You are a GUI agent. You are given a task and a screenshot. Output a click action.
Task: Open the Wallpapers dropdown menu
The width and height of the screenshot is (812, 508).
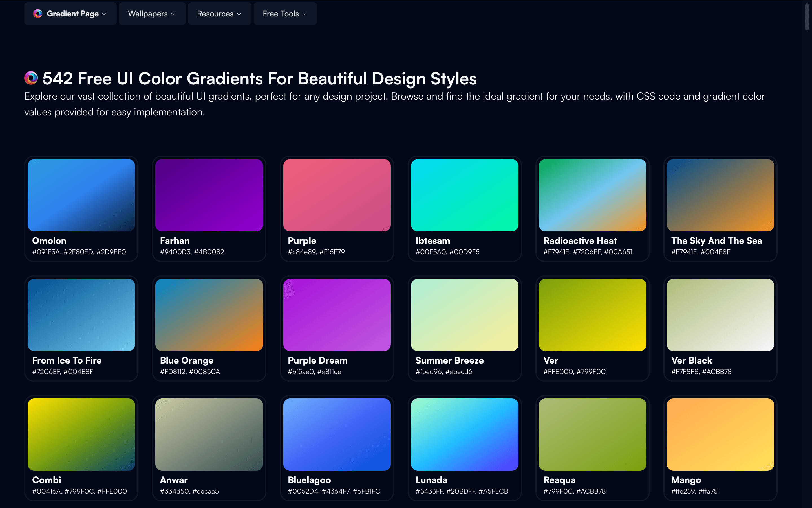click(x=152, y=14)
